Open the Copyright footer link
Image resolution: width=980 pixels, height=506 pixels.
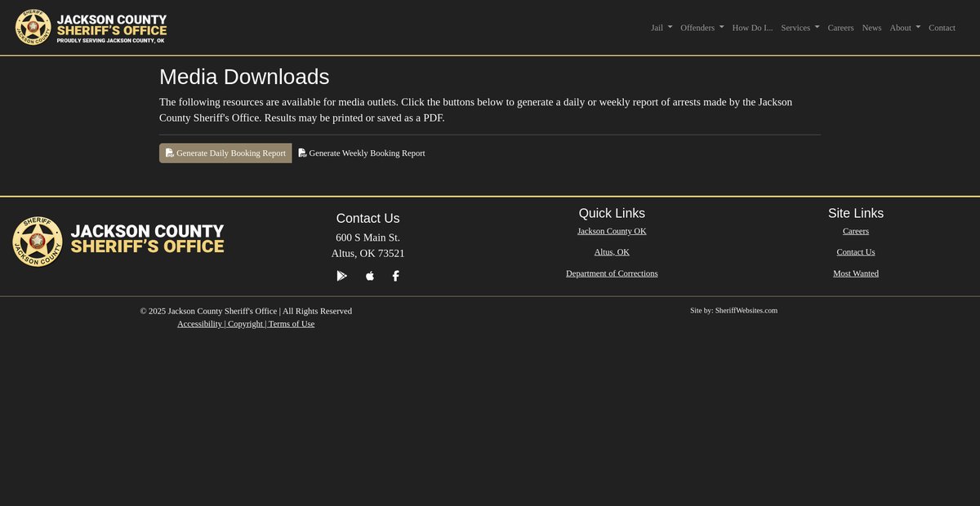(x=245, y=324)
